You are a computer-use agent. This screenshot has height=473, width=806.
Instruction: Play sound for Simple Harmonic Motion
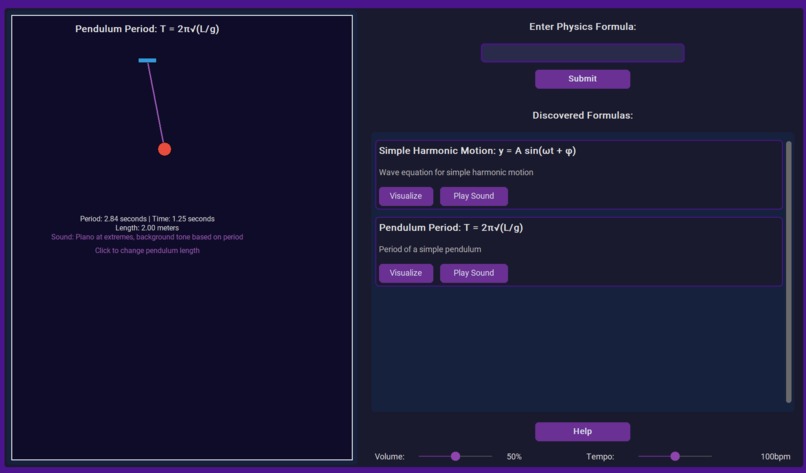473,196
